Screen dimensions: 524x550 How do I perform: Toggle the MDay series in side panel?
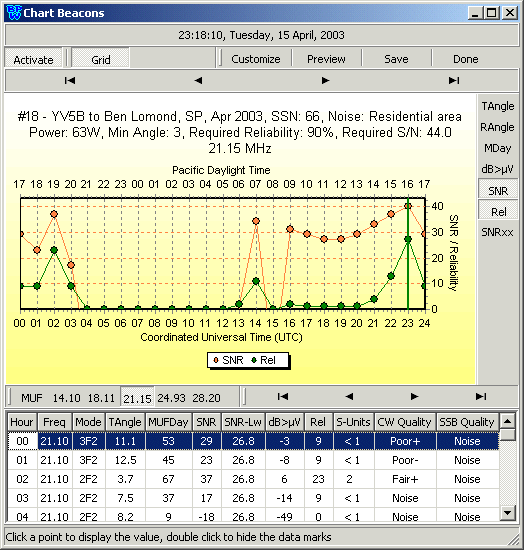click(498, 148)
